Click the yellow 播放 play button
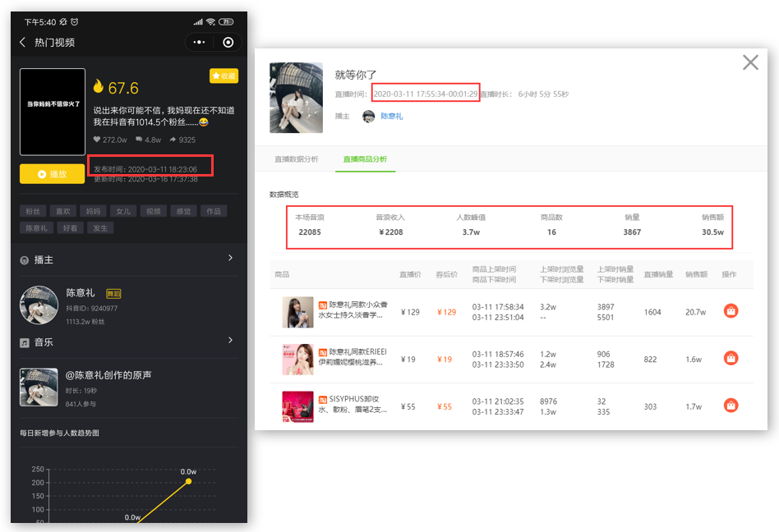 (52, 174)
